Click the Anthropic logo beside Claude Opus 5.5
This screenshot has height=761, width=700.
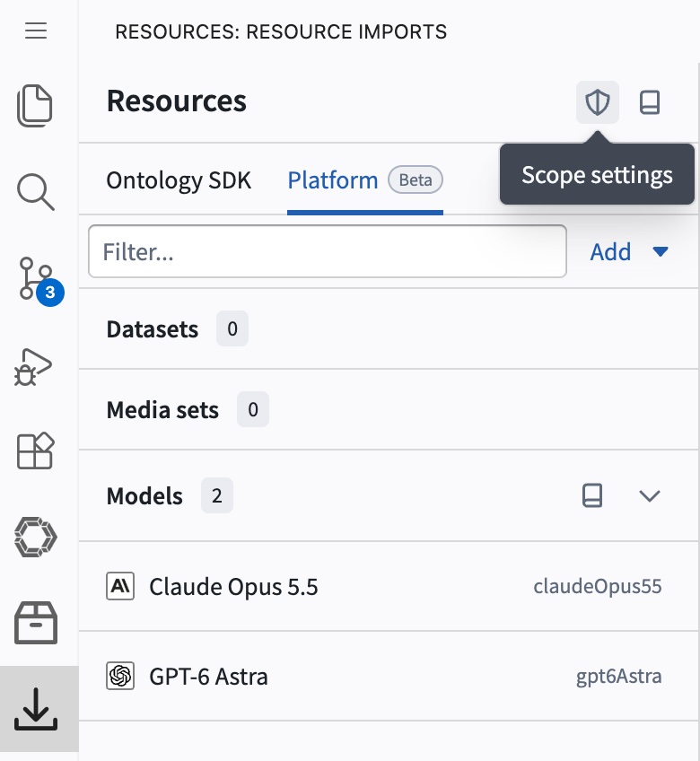(x=120, y=586)
